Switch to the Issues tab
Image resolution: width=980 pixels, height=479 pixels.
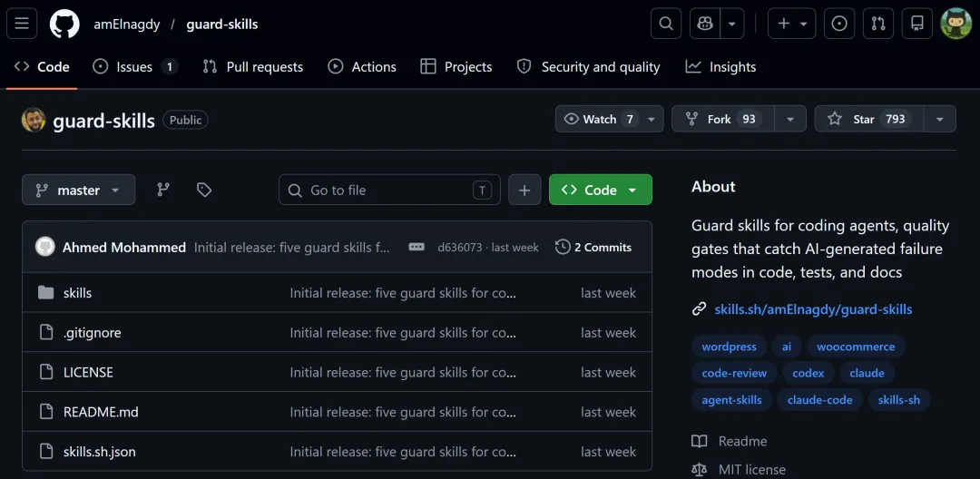(135, 67)
